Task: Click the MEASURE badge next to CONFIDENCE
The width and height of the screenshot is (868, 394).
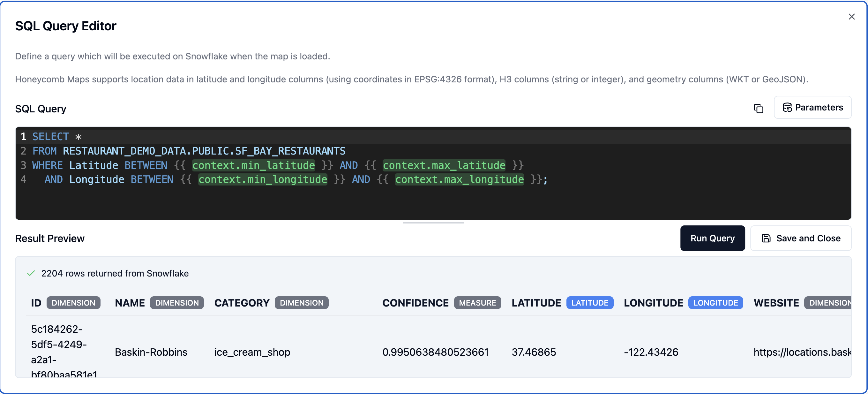Action: pyautogui.click(x=477, y=303)
